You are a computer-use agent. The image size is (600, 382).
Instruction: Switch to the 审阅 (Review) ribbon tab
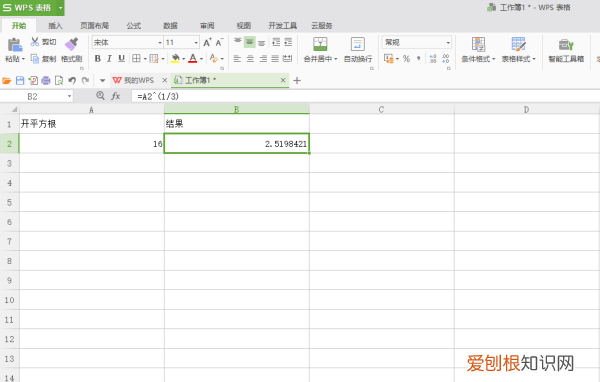tap(207, 26)
